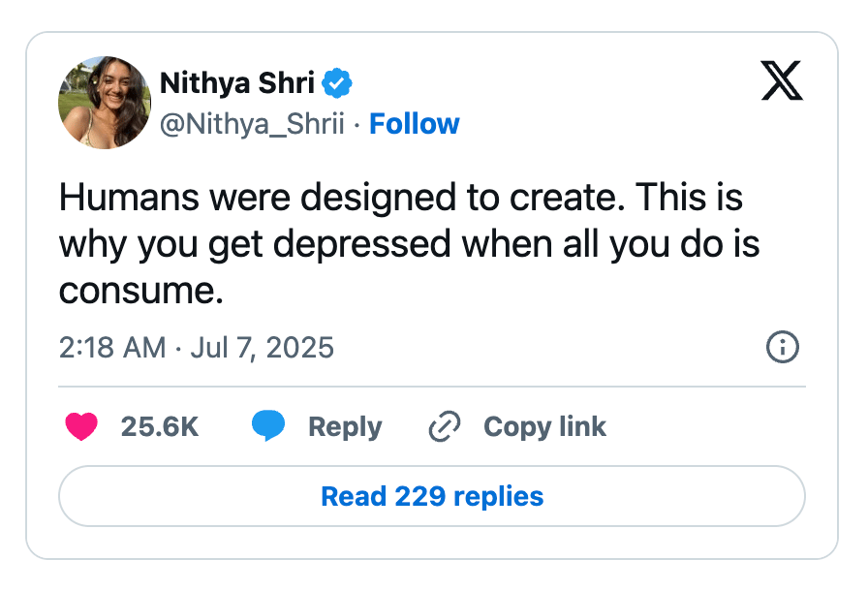Click the blue reply bubble icon
Screen dimensions: 868x591
click(268, 427)
